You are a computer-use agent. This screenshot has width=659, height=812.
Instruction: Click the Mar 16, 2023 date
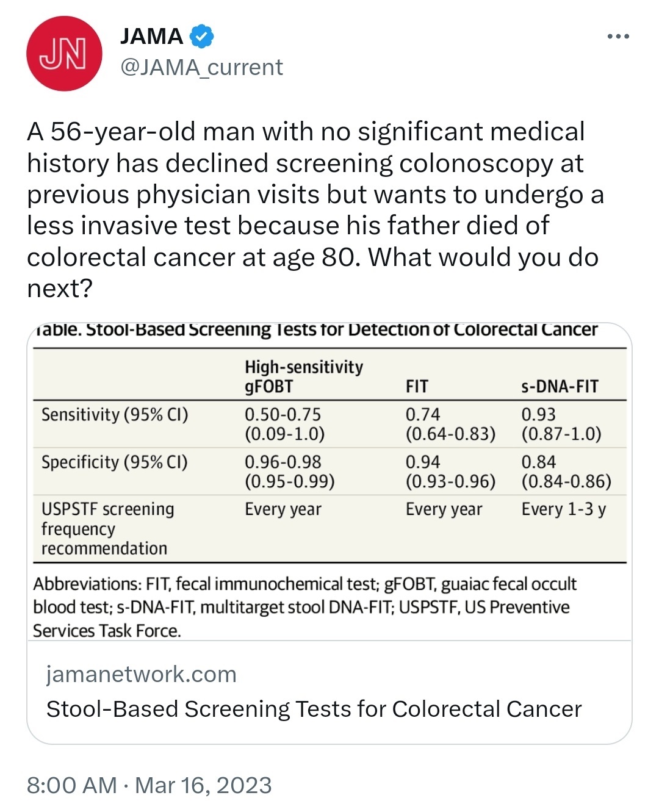[203, 785]
